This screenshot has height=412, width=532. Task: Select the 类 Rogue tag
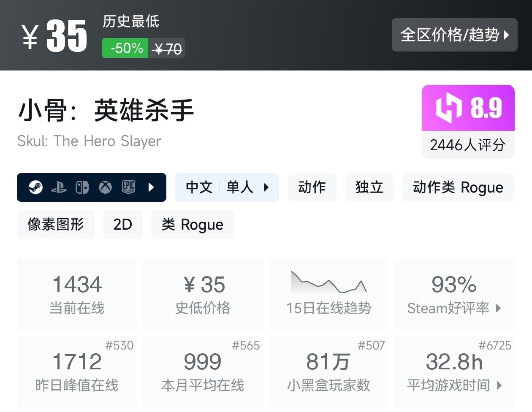pyautogui.click(x=193, y=225)
